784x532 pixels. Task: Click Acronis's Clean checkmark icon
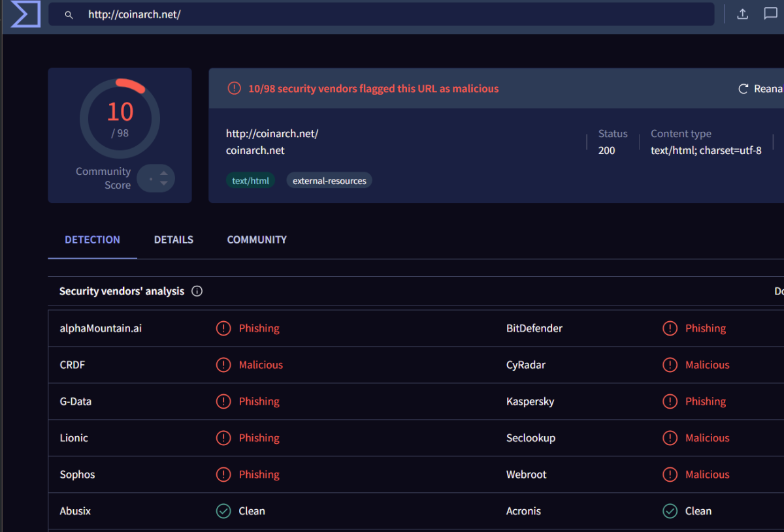(670, 511)
